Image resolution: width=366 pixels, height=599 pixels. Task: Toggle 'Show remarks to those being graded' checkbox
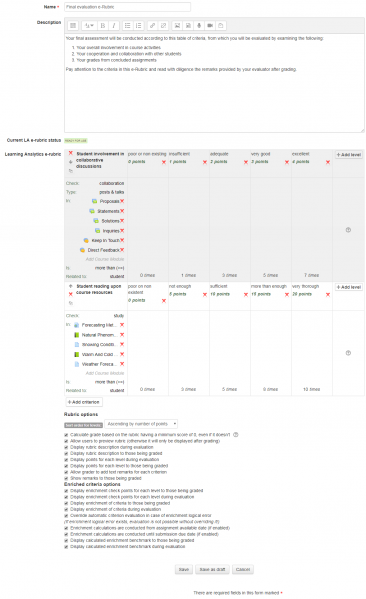click(66, 478)
